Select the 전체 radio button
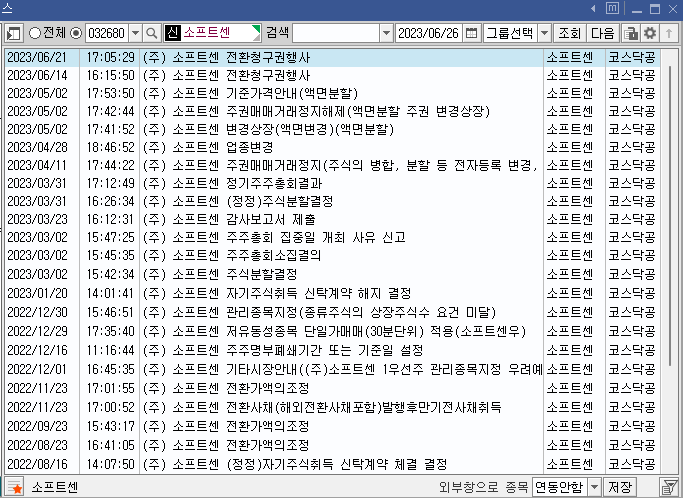Image resolution: width=683 pixels, height=498 pixels. 34,33
